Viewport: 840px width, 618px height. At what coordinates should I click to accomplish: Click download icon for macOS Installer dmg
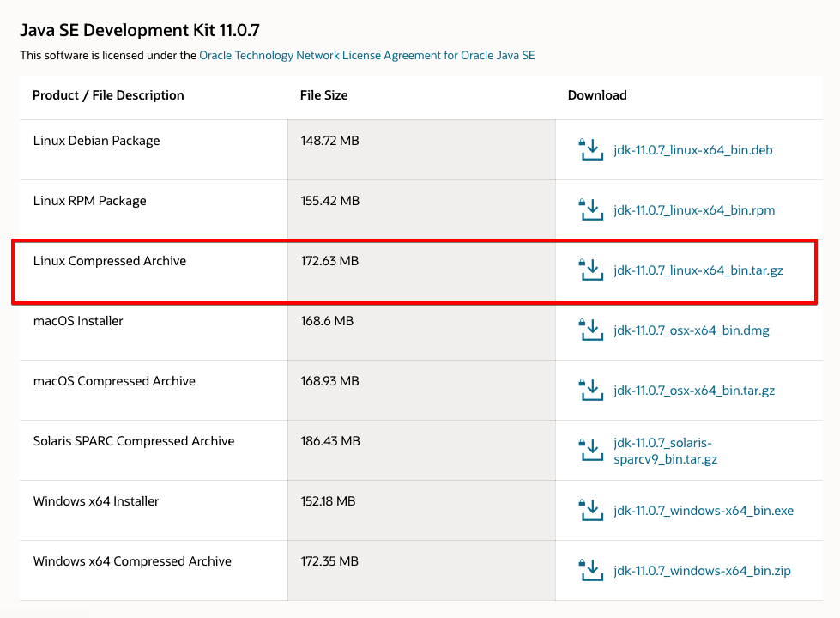(x=591, y=330)
